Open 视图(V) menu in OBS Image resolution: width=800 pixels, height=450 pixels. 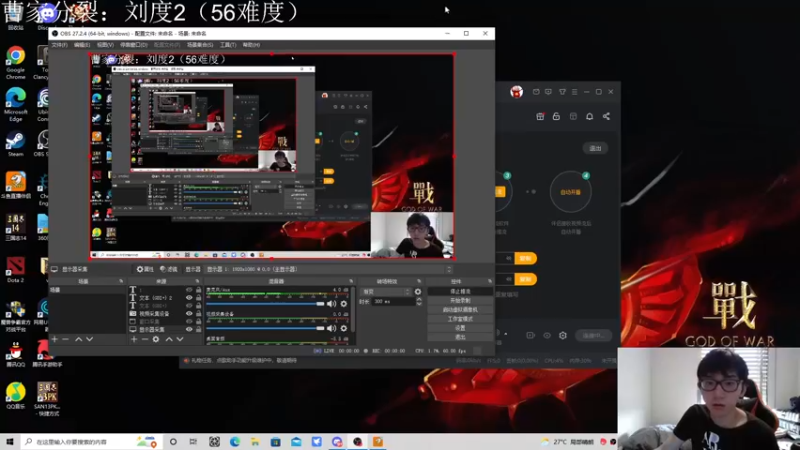pos(105,45)
